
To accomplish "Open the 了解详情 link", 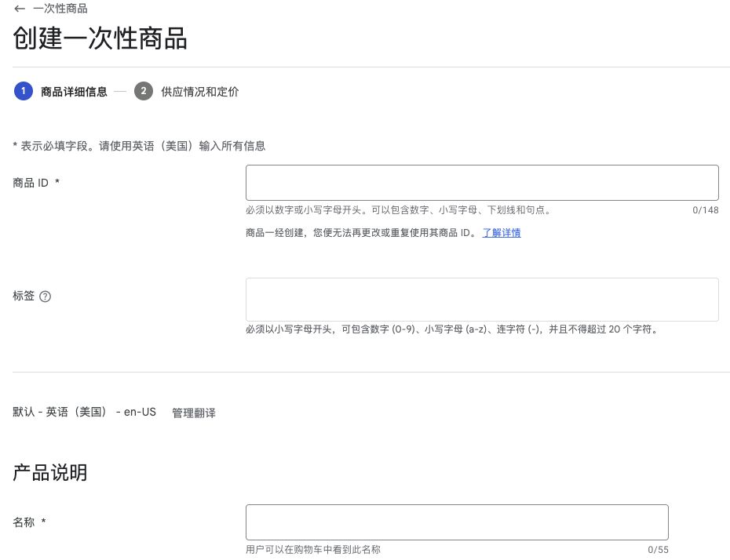I will click(x=502, y=233).
